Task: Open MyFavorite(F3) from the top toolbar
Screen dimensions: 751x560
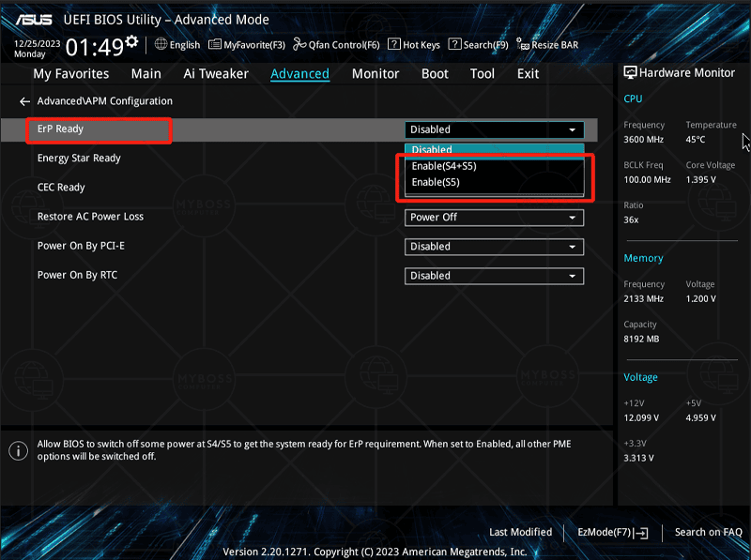Action: click(x=247, y=45)
